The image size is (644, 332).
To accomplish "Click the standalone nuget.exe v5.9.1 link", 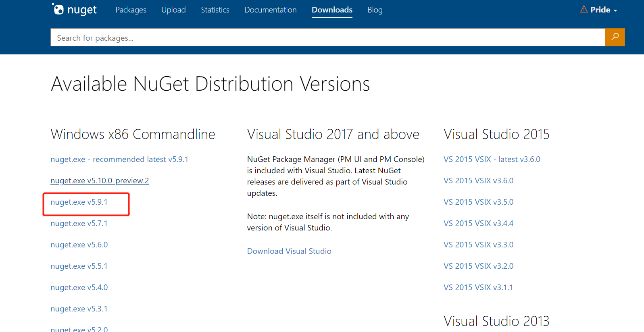I will point(79,202).
